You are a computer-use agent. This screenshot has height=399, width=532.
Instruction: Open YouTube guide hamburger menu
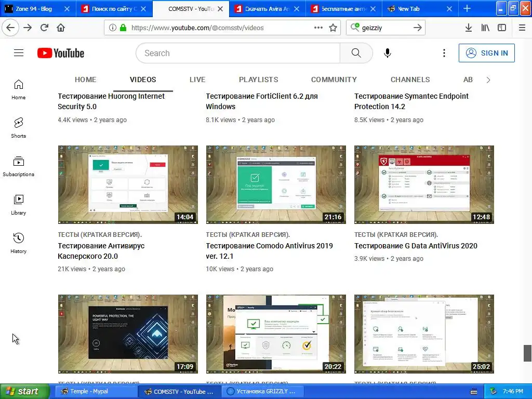click(19, 53)
